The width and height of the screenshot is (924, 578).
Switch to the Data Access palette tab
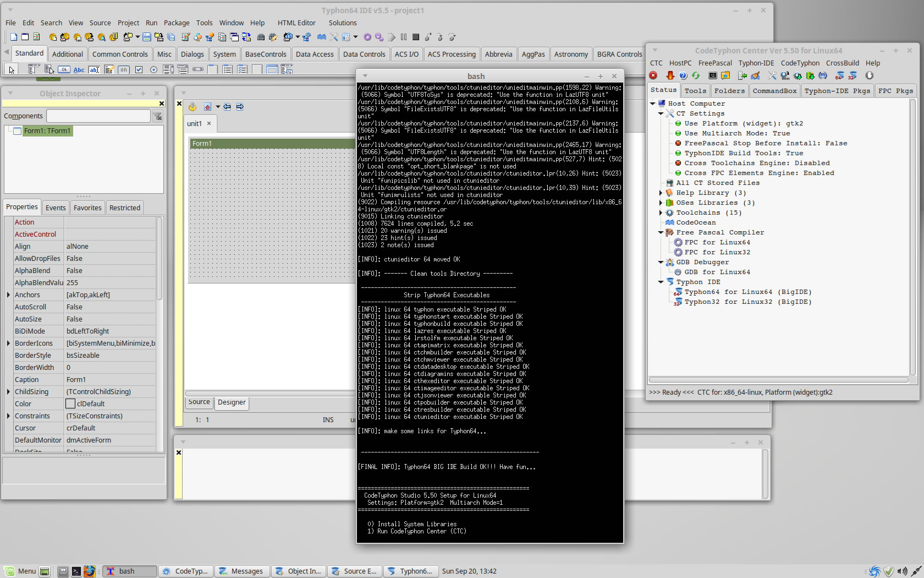point(315,54)
